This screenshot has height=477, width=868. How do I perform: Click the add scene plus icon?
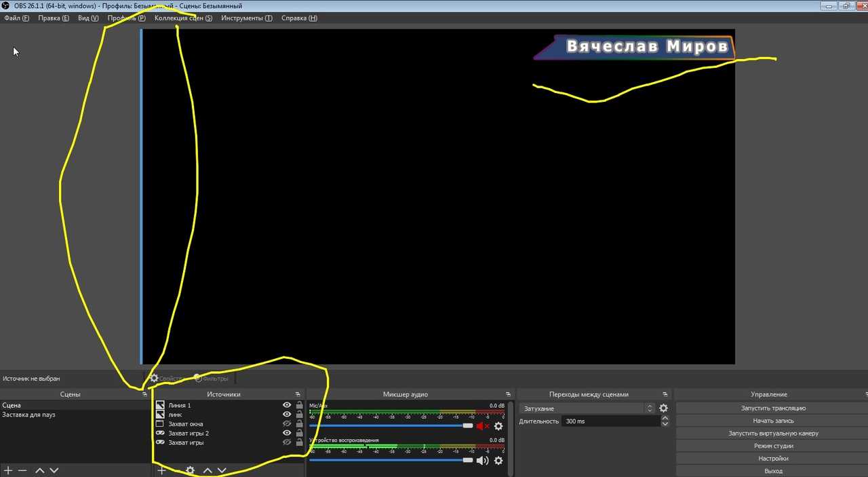click(8, 470)
